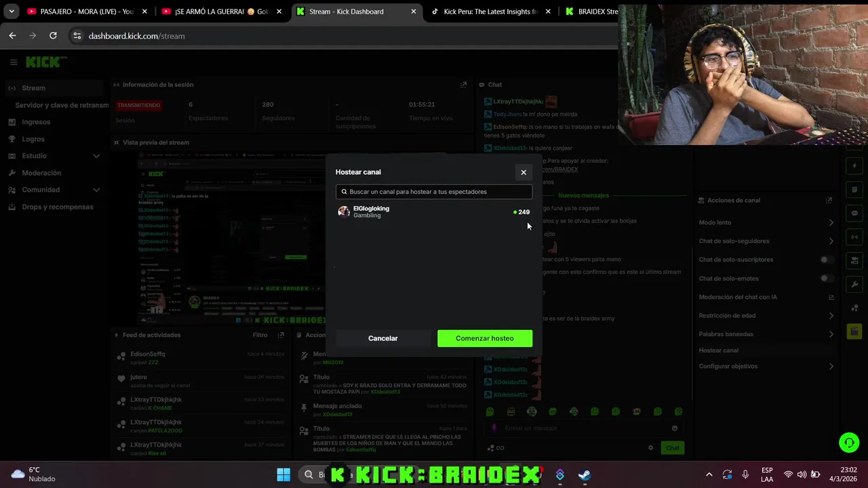The image size is (868, 488).
Task: Open Stream in the sidebar
Action: (54, 88)
